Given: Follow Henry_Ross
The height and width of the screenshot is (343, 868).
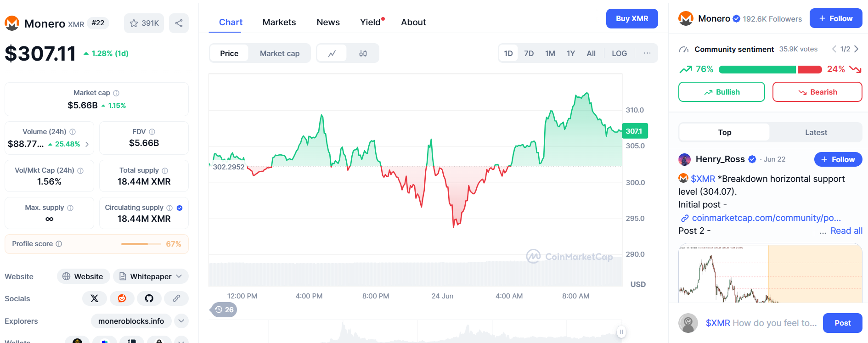Looking at the screenshot, I should 838,159.
